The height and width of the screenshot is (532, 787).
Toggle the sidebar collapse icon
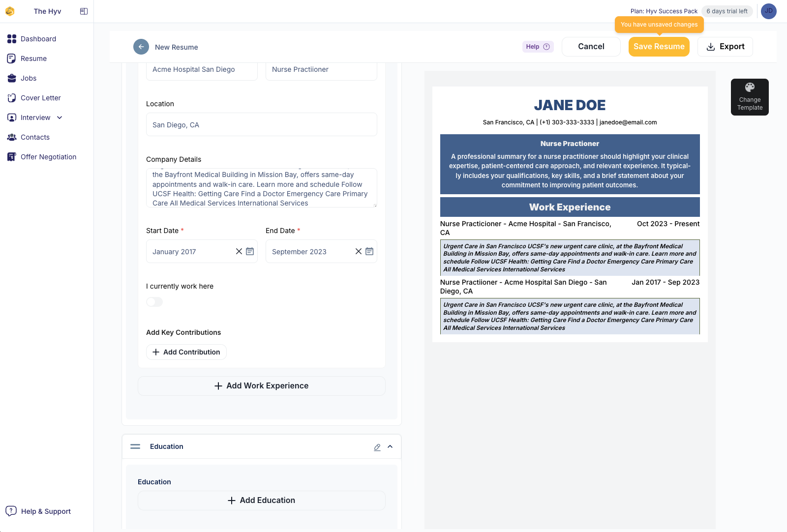click(84, 11)
